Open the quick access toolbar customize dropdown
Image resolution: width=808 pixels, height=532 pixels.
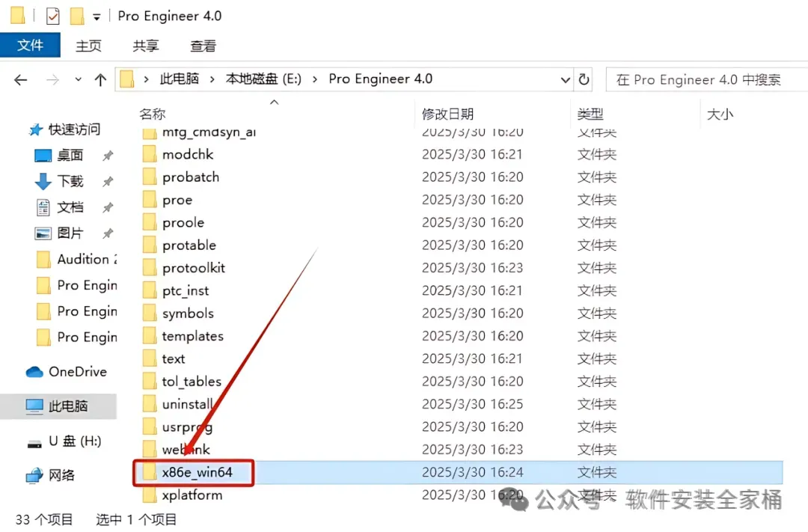pyautogui.click(x=97, y=17)
